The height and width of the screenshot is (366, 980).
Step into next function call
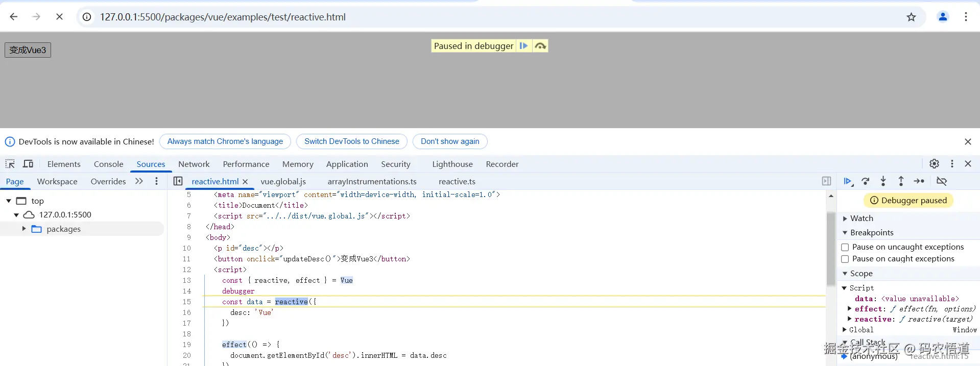pos(883,181)
